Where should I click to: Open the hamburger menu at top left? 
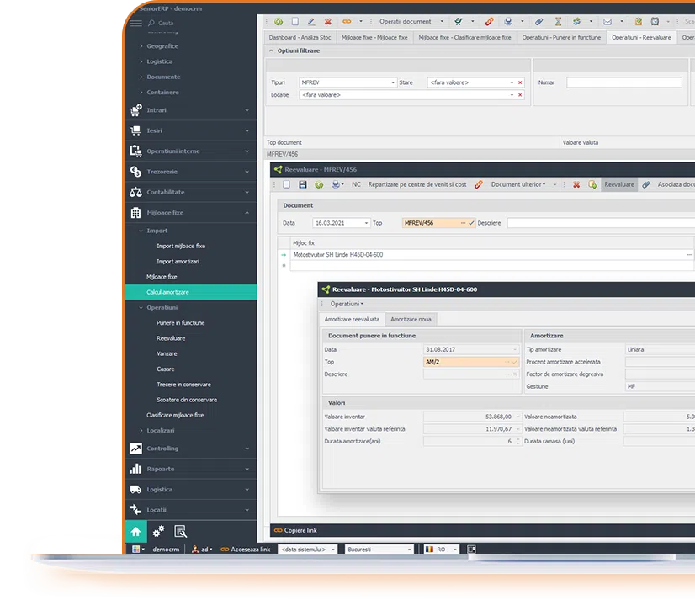[134, 23]
